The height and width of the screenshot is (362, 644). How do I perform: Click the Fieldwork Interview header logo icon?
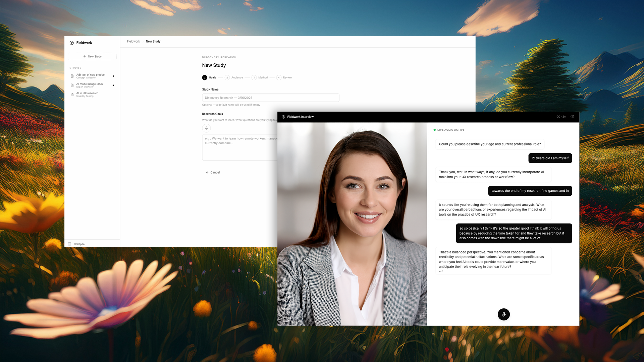tap(283, 117)
